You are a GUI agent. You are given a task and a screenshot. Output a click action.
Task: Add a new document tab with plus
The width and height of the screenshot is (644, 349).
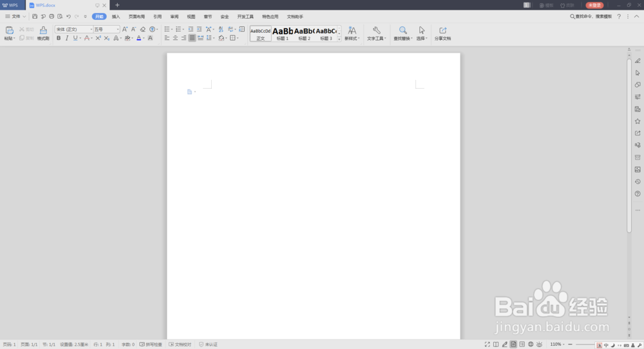coord(117,5)
